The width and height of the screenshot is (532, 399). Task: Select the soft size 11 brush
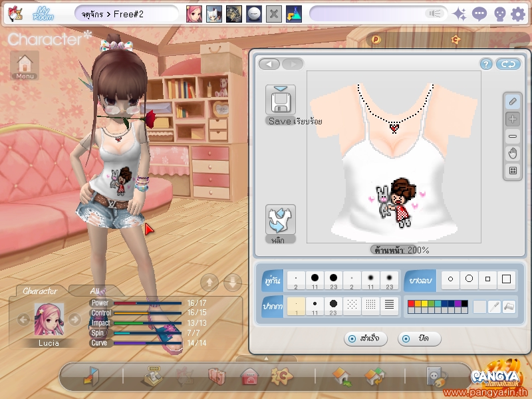370,281
